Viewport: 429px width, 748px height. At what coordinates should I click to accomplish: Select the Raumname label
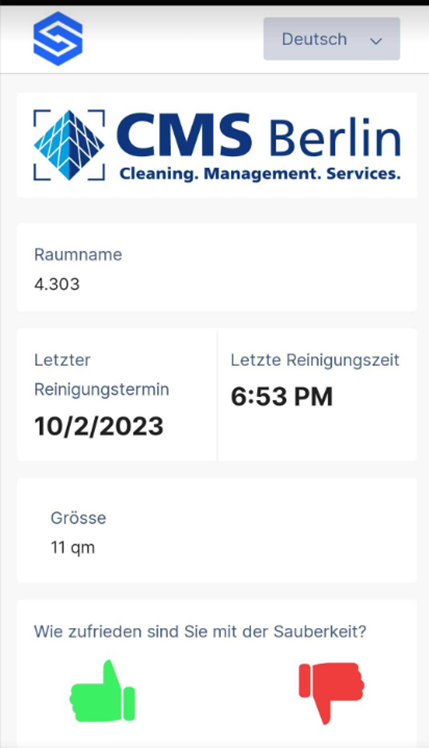[x=78, y=254]
